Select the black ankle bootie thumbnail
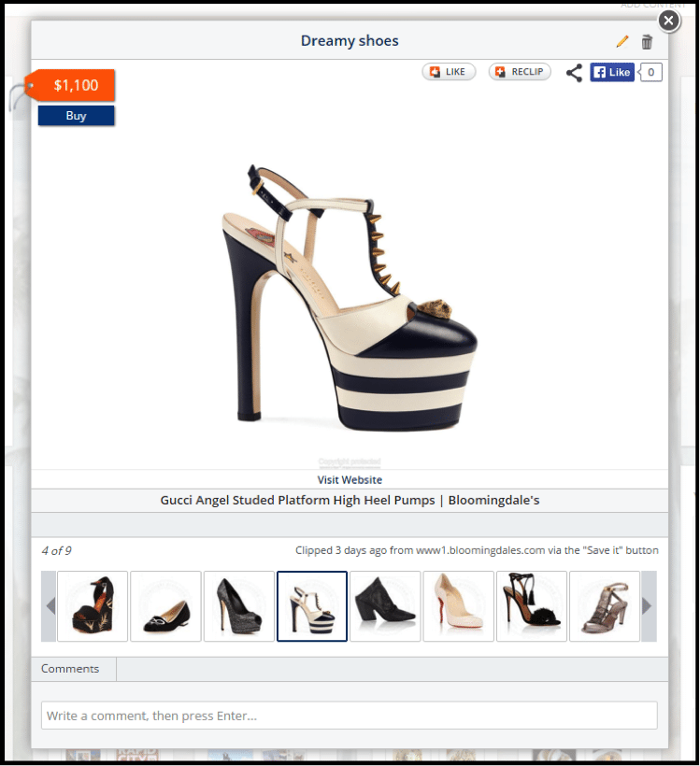This screenshot has height=766, width=700. 384,606
